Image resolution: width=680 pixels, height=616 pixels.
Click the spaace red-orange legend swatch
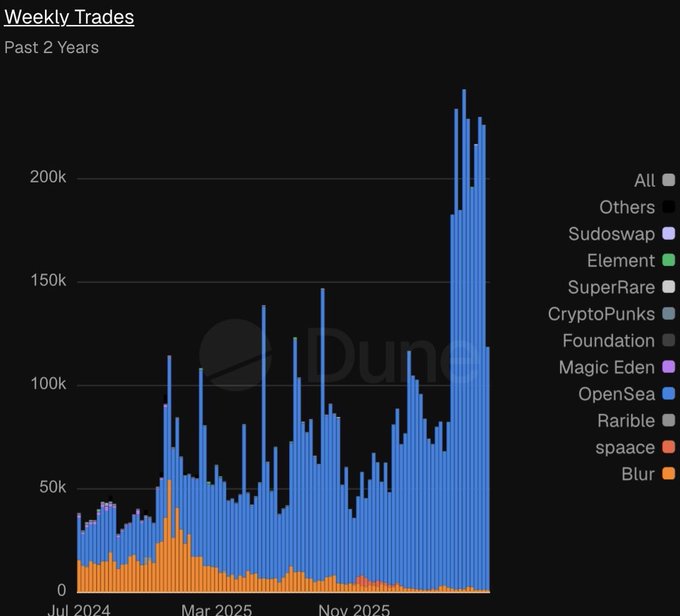(669, 447)
